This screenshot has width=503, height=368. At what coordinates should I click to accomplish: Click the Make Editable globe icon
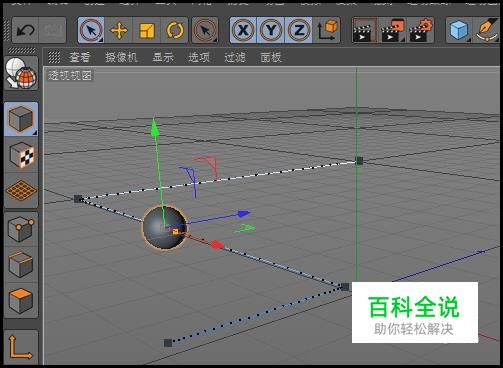[21, 73]
